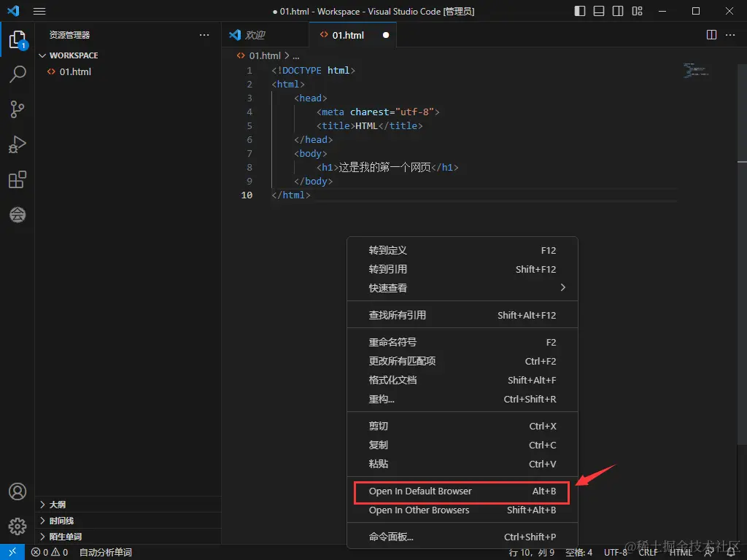
Task: Open the Search view in activity bar
Action: (x=18, y=74)
